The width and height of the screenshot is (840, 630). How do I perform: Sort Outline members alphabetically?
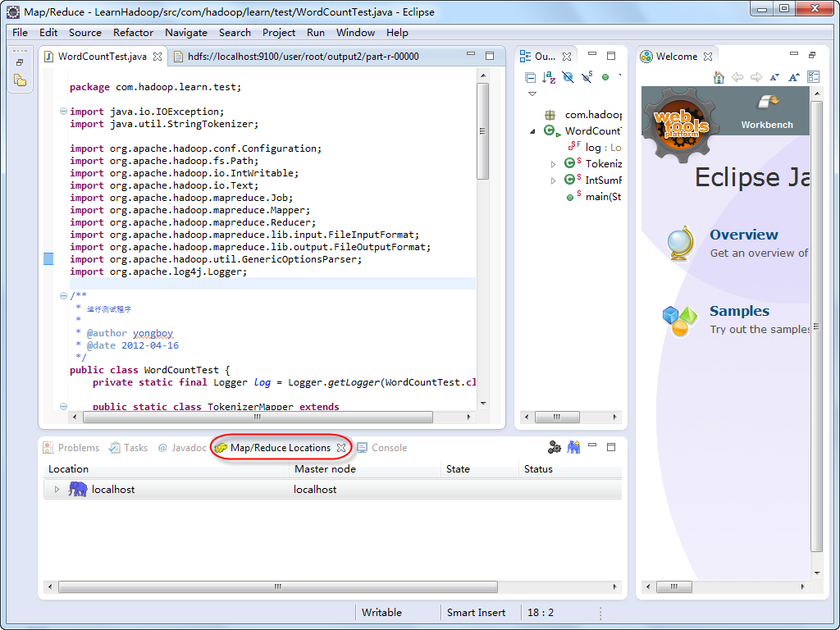point(548,76)
